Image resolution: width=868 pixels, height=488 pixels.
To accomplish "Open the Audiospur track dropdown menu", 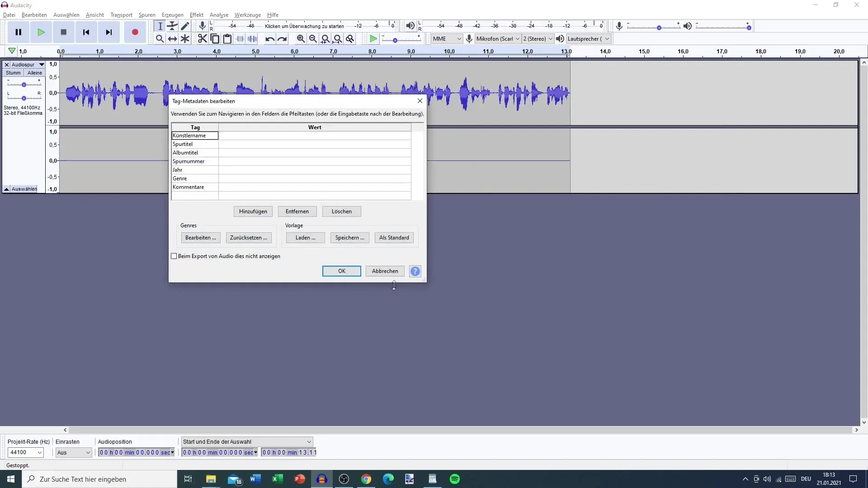I will coord(28,65).
